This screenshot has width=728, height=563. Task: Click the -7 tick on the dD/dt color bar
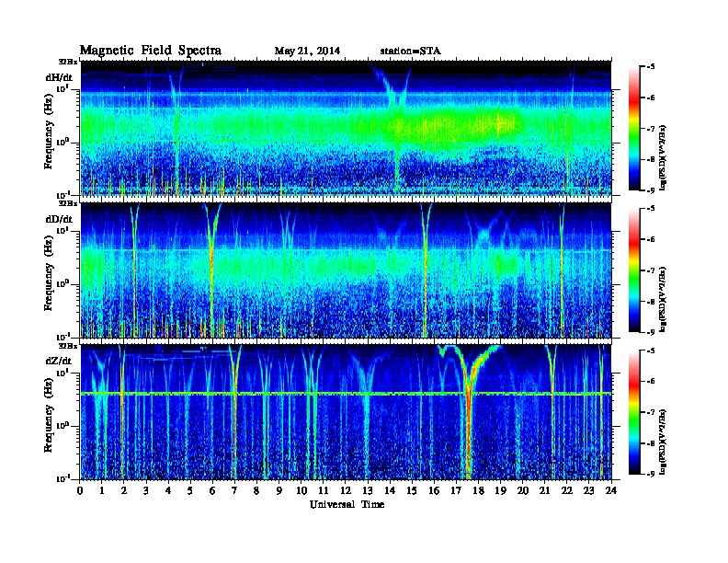pos(650,270)
